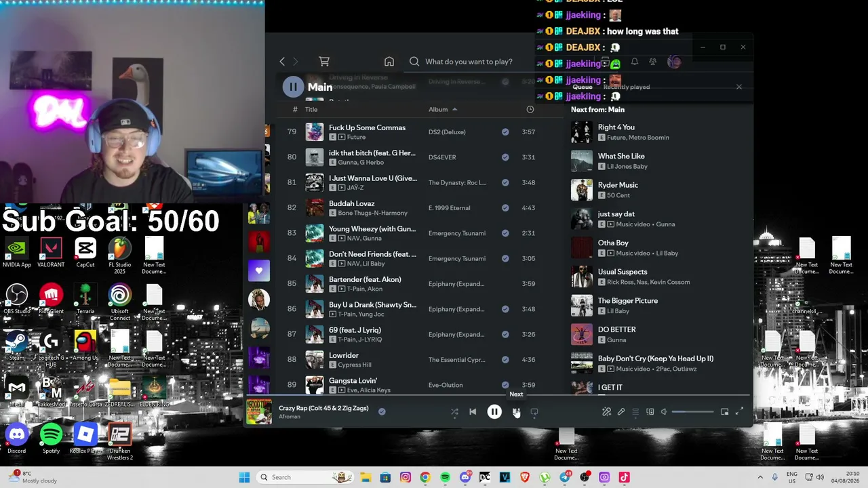The width and height of the screenshot is (868, 488).
Task: Open the Spotify profile avatar menu
Action: [674, 62]
